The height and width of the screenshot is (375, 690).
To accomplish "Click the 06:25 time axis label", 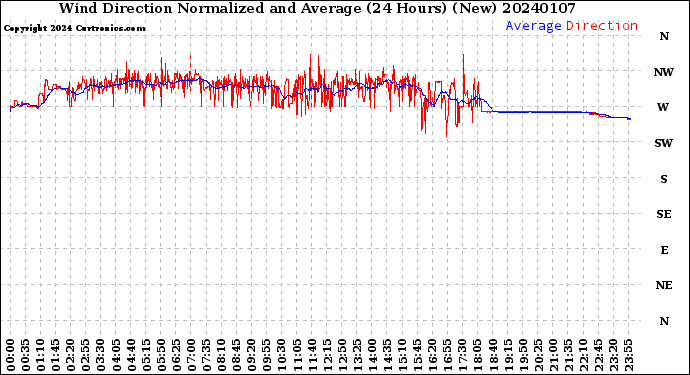I will pyautogui.click(x=176, y=355).
